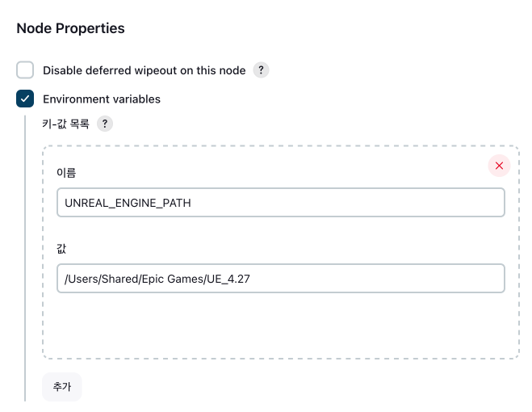The width and height of the screenshot is (532, 412).
Task: Click the empty right end of the 이름 field
Action: [x=452, y=203]
